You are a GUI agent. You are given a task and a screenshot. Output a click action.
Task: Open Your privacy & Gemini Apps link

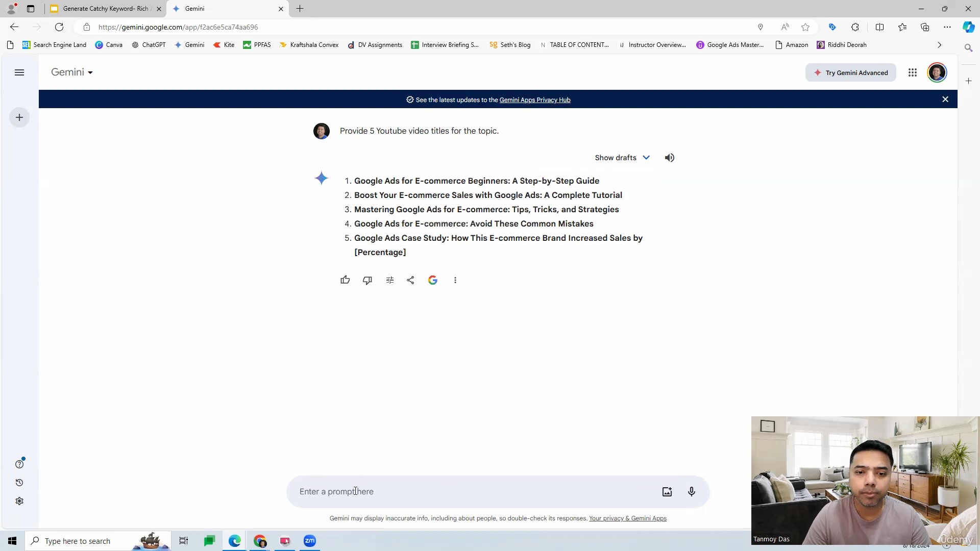point(627,518)
